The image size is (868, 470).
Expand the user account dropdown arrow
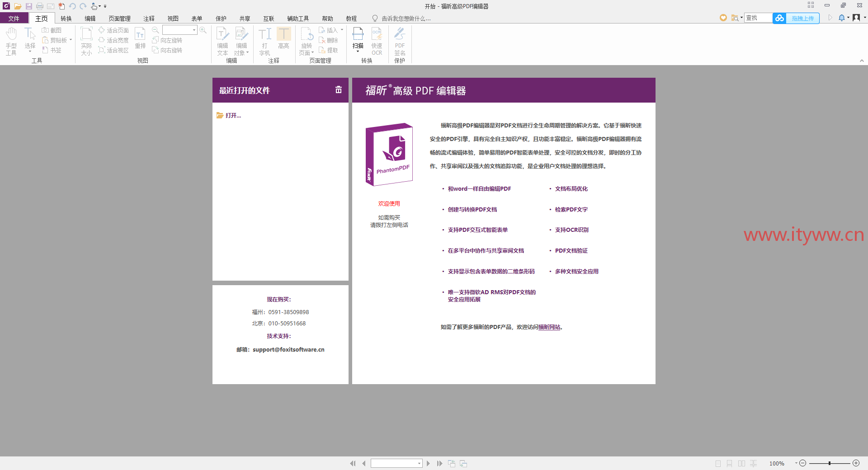coord(865,18)
